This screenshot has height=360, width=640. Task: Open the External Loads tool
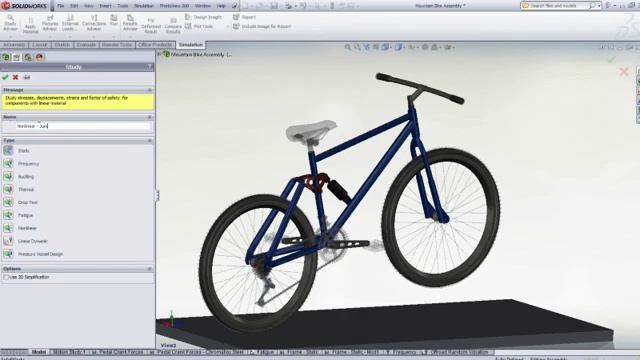pyautogui.click(x=70, y=23)
